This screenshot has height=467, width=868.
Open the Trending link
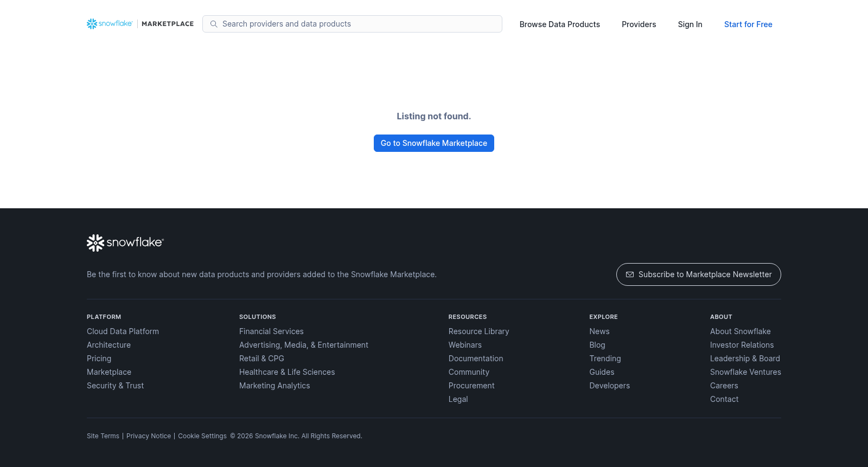(605, 359)
